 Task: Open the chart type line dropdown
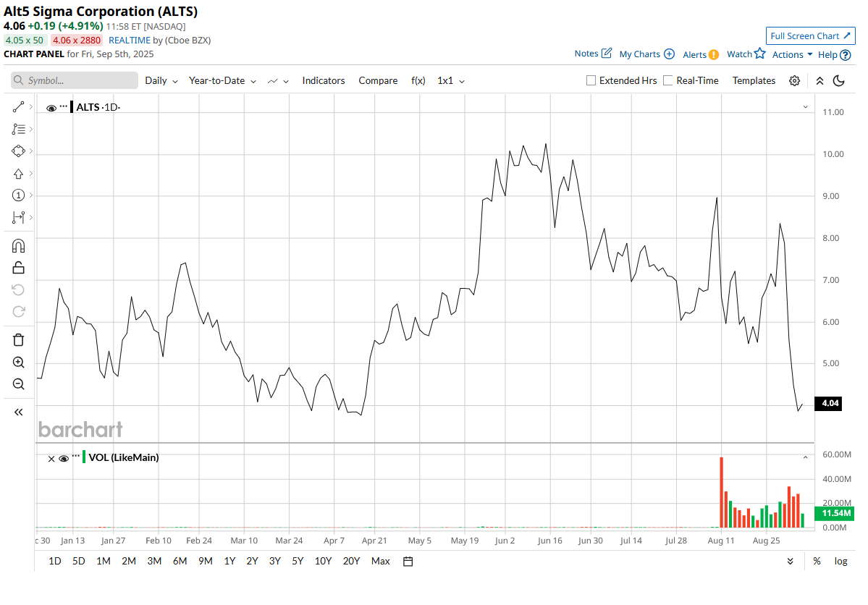point(278,81)
